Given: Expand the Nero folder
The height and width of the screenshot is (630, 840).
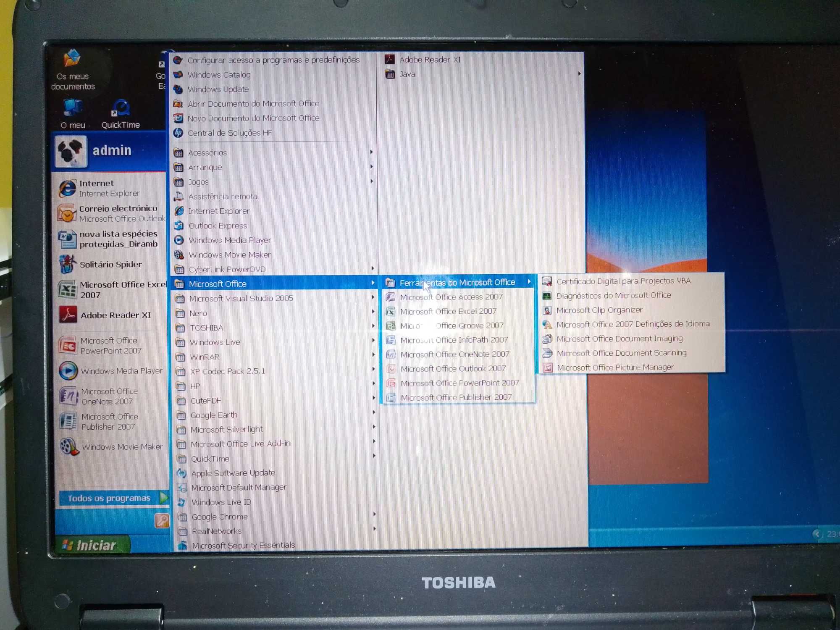Looking at the screenshot, I should (275, 313).
